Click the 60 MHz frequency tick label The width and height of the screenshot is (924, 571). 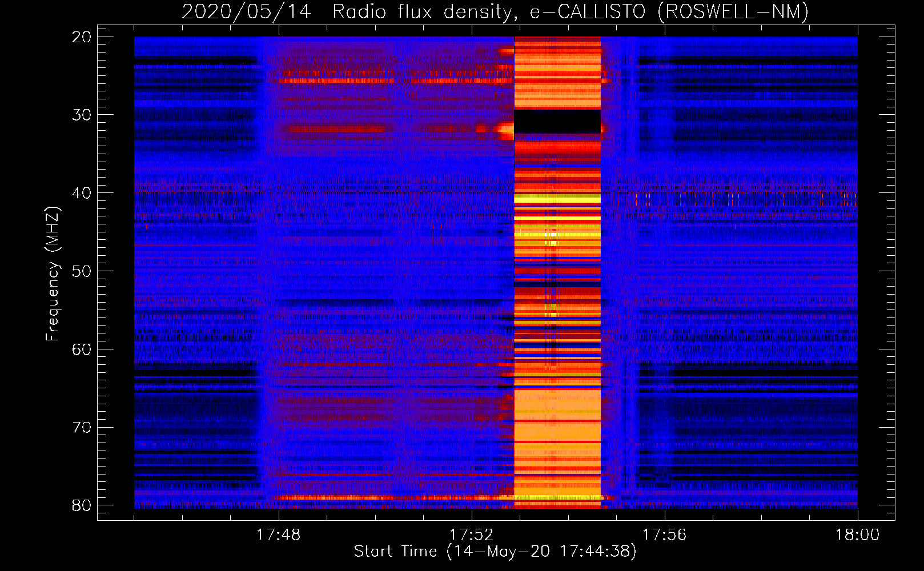pos(82,349)
